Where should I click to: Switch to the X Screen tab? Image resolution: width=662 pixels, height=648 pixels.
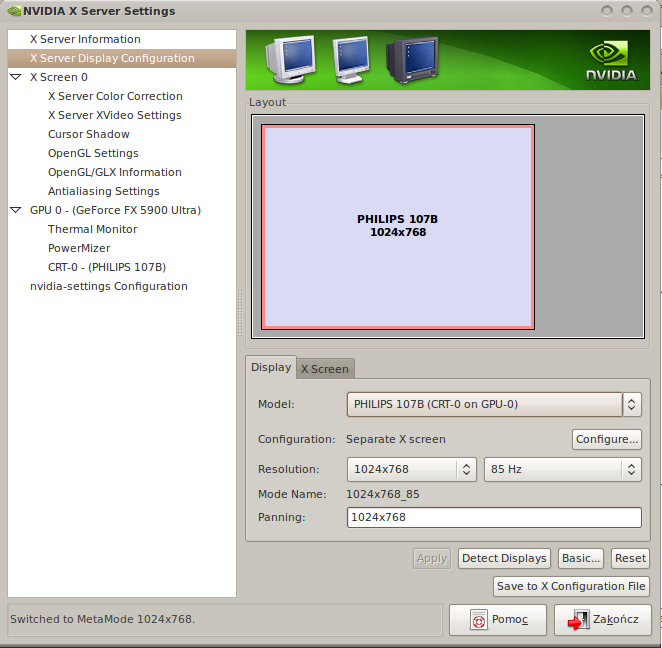(325, 369)
